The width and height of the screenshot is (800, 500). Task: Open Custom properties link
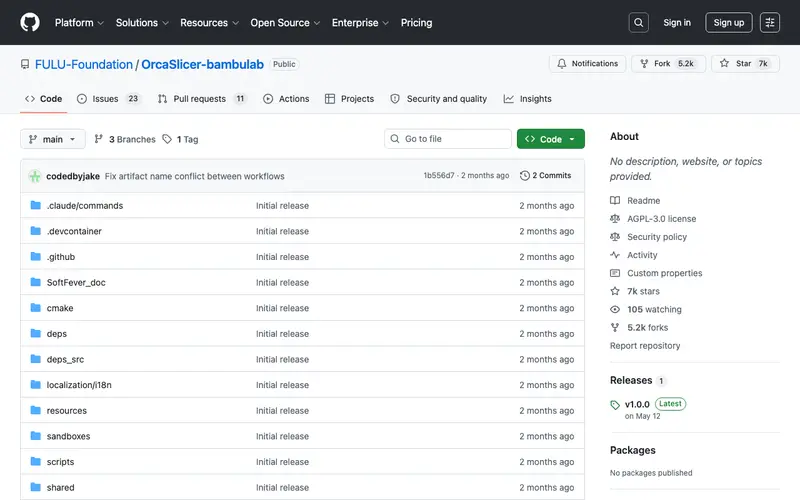coord(664,273)
